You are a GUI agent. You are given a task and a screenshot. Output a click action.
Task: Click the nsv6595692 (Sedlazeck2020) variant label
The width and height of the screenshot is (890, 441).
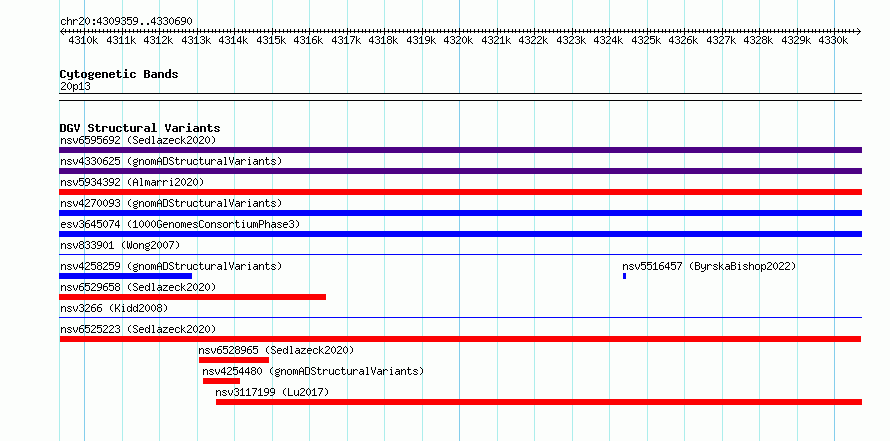tap(138, 140)
